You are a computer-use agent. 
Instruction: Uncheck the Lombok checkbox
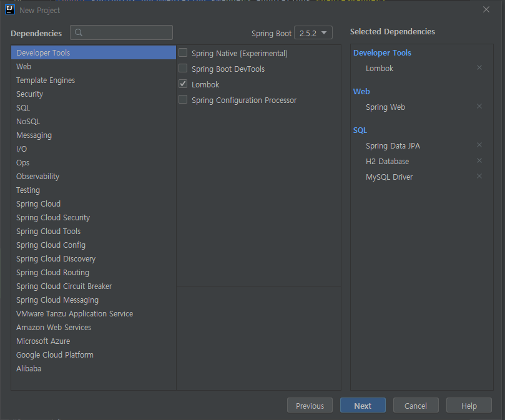(x=183, y=84)
